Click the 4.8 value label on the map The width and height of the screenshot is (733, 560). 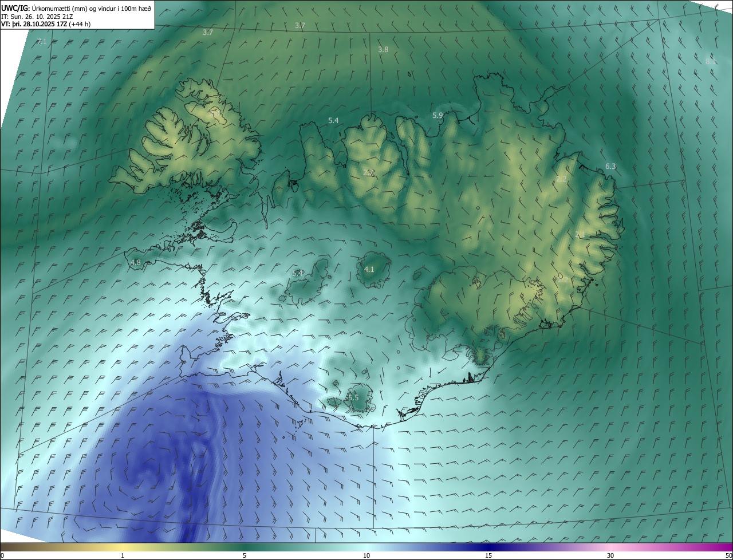pos(136,263)
